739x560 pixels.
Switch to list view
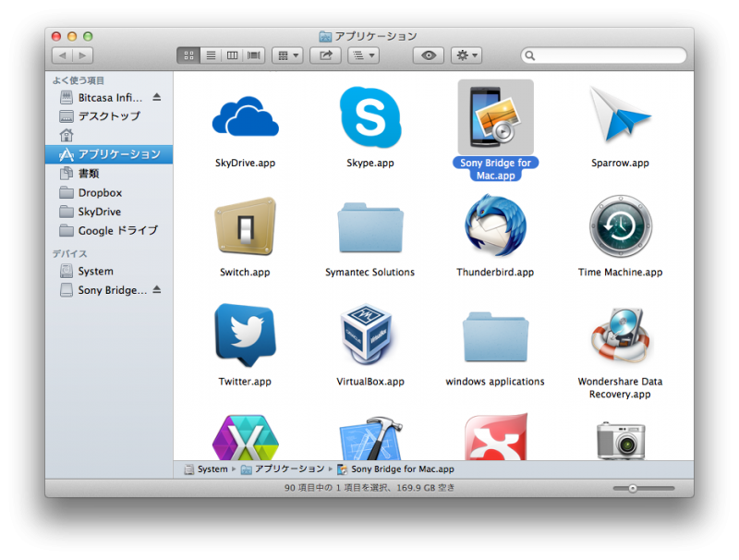(211, 55)
